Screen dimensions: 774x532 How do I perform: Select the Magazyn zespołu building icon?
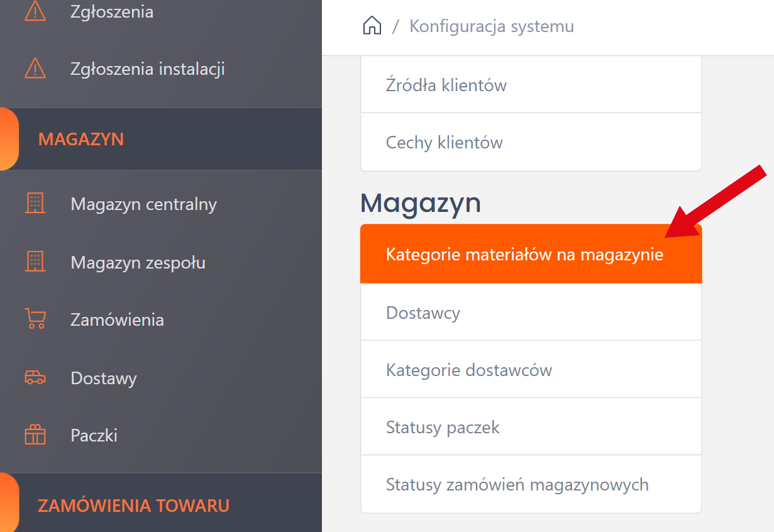tap(35, 262)
